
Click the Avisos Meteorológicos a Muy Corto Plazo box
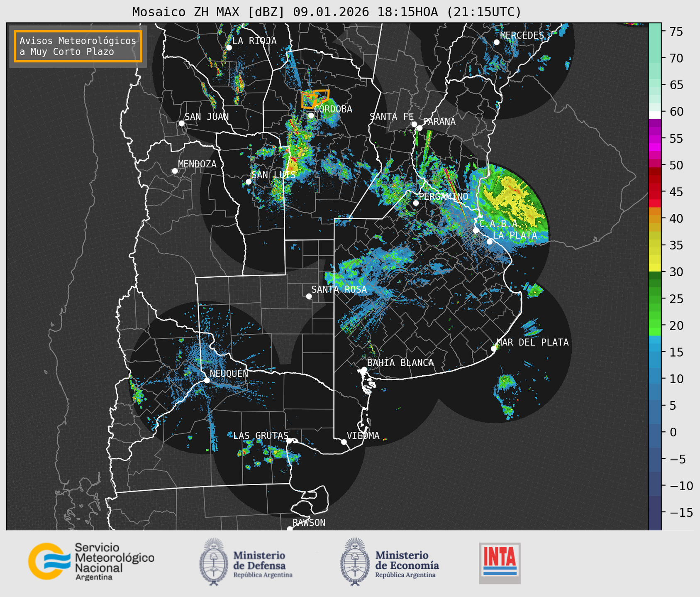[78, 46]
